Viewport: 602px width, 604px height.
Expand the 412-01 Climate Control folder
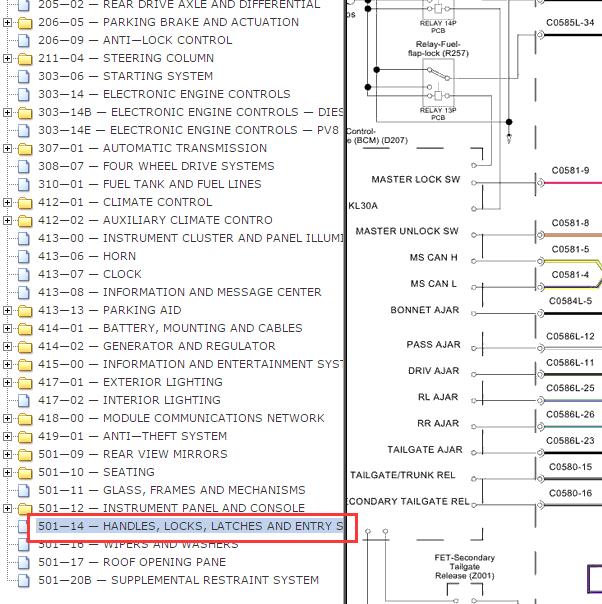[7, 203]
